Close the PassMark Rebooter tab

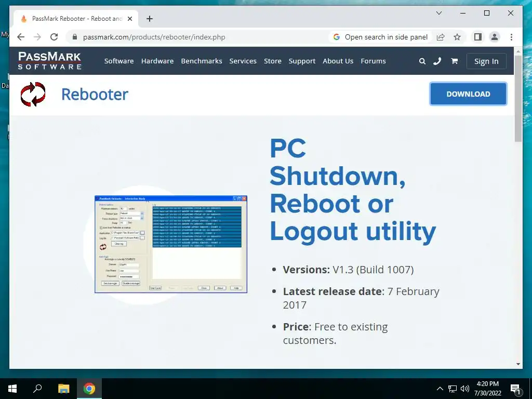[x=129, y=19]
